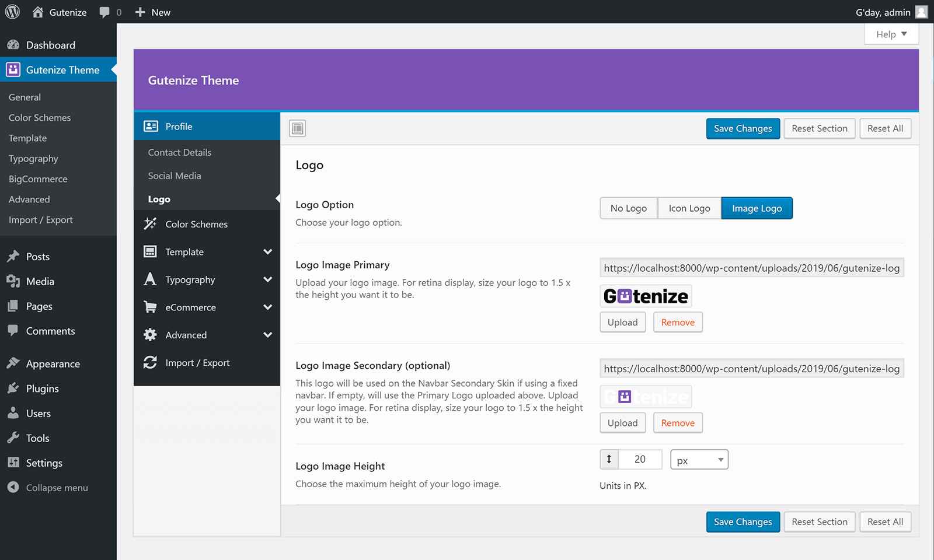This screenshot has height=560, width=934.
Task: Click the logo height value field
Action: coord(639,460)
